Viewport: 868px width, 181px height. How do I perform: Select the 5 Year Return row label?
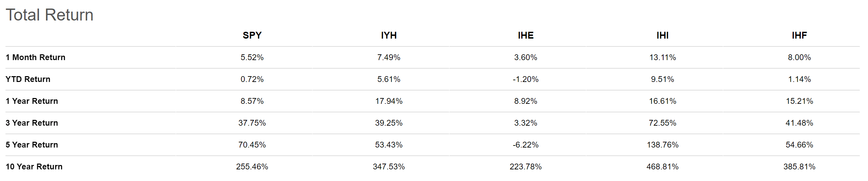coord(32,145)
